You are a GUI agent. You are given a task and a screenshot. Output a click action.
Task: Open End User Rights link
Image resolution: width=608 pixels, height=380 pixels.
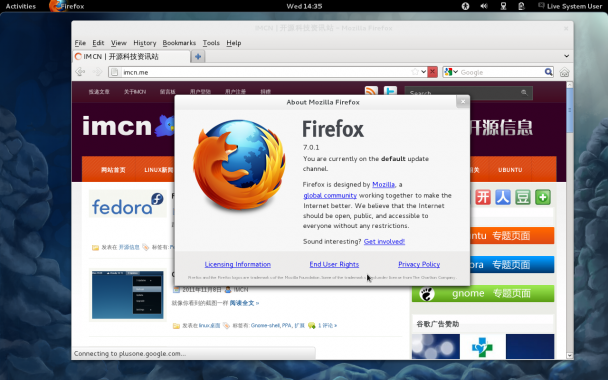(334, 264)
